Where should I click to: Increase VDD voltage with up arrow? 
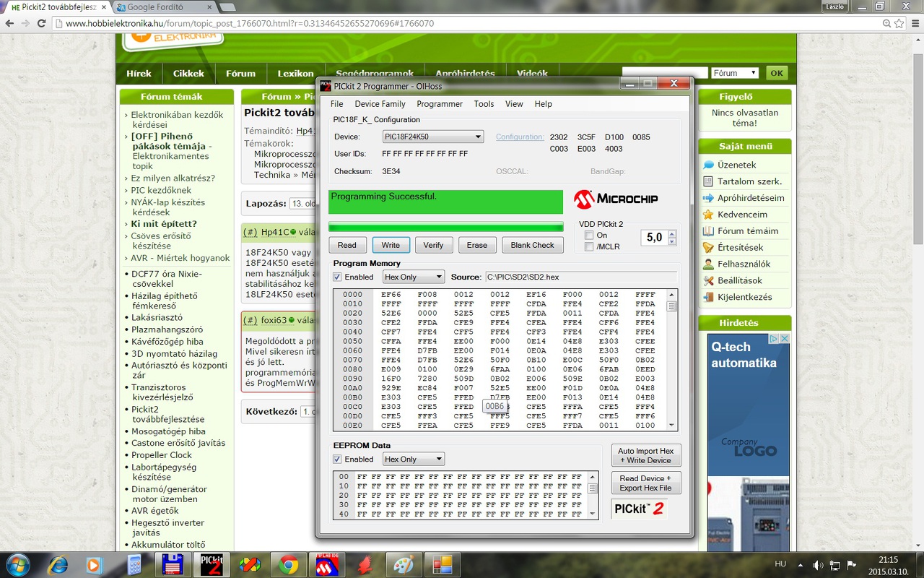point(672,234)
